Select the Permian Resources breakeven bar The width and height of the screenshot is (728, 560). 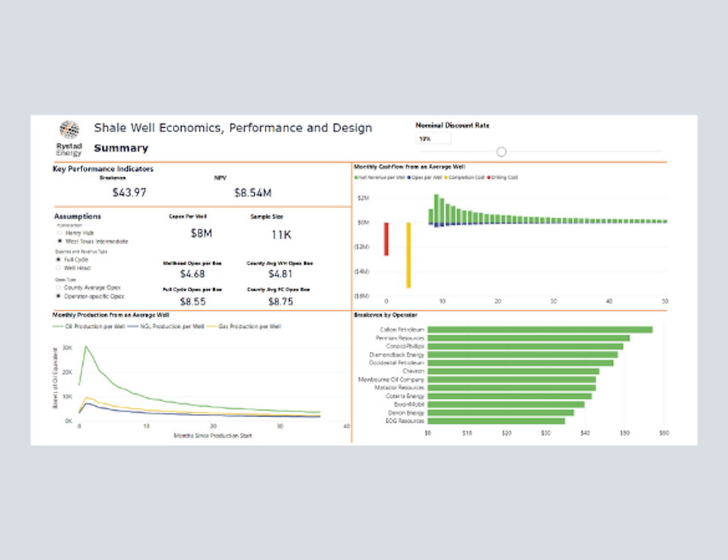point(529,338)
